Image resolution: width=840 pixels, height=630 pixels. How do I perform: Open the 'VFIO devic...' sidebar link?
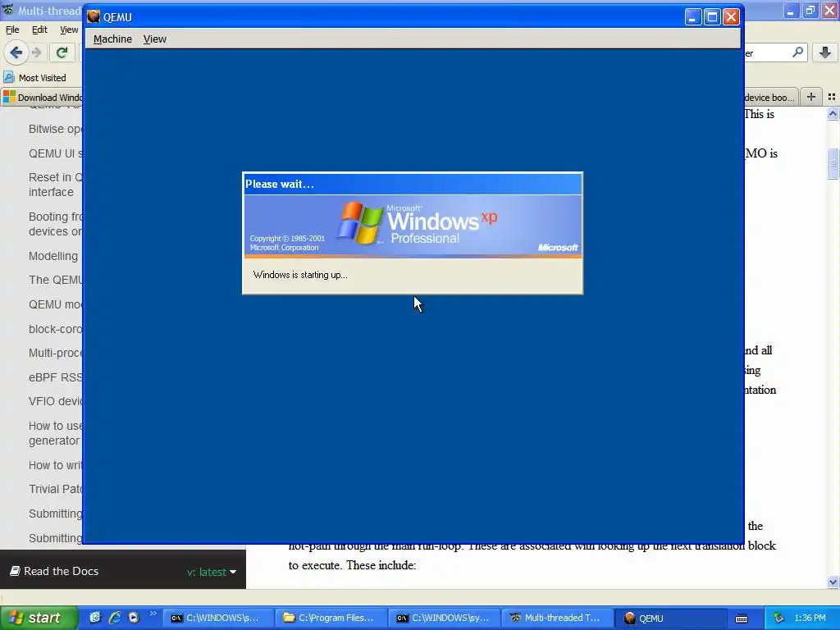55,401
